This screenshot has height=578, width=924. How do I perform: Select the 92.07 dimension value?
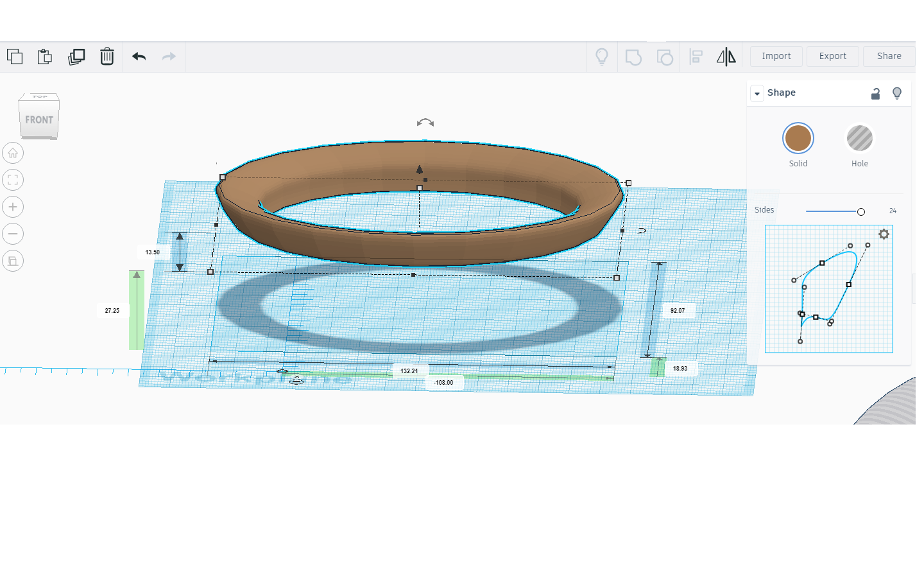[678, 311]
